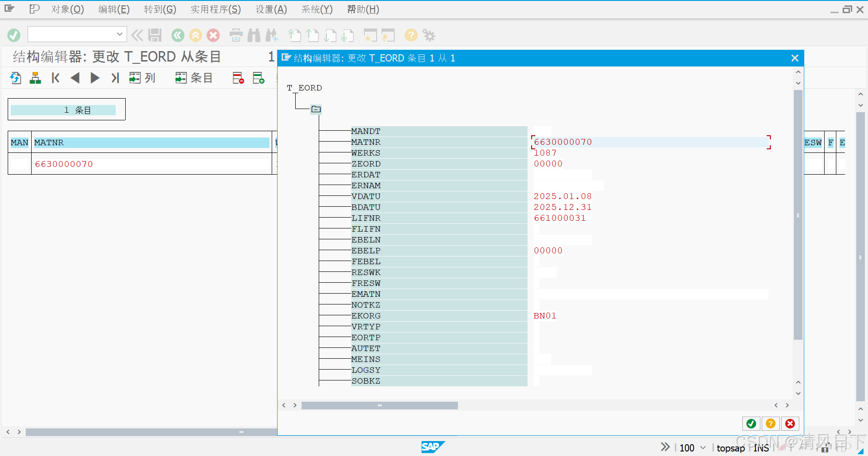The image size is (868, 456).
Task: Click the Print icon
Action: pyautogui.click(x=236, y=35)
